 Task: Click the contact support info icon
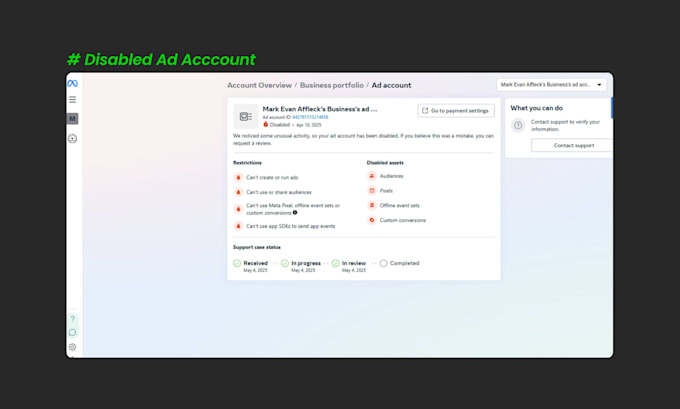(x=518, y=125)
